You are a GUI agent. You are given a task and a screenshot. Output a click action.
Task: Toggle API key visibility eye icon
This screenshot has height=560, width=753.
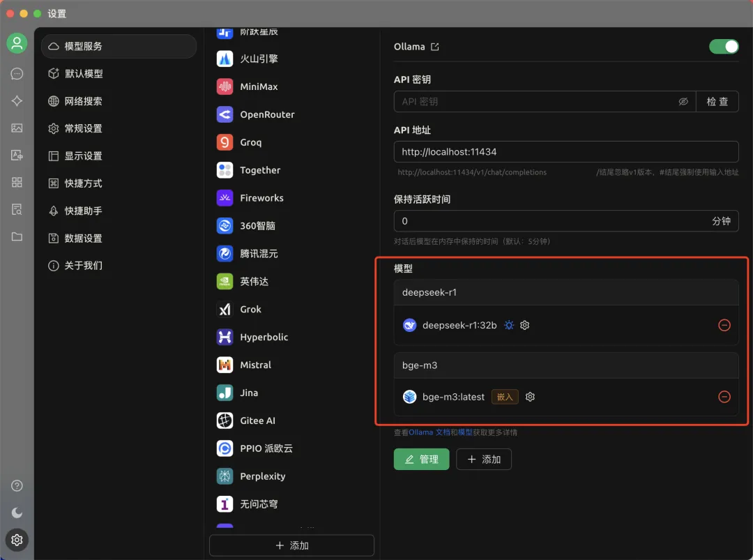coord(683,101)
